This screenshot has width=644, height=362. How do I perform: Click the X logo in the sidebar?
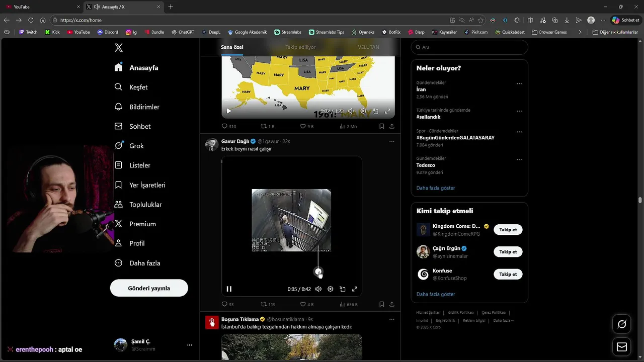(x=118, y=48)
